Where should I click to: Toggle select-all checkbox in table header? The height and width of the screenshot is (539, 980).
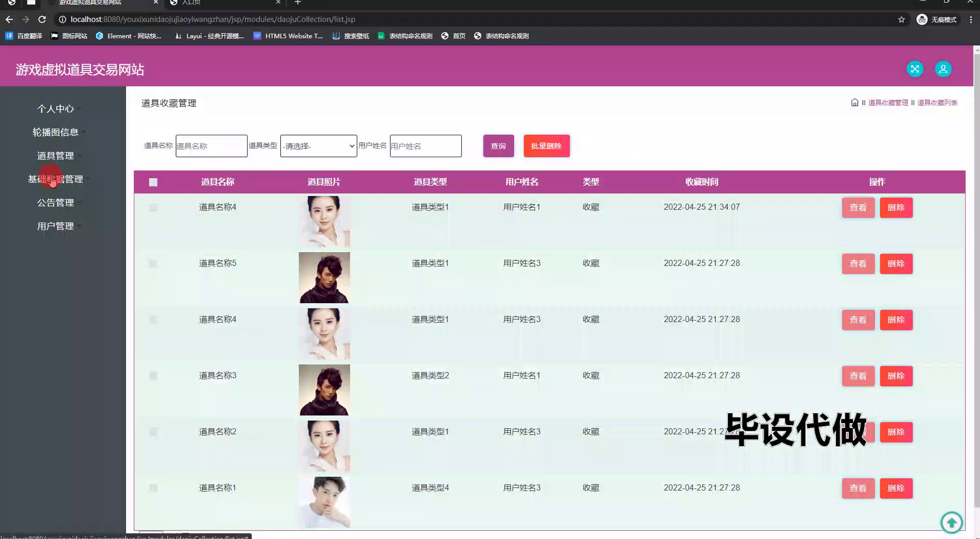pos(153,182)
